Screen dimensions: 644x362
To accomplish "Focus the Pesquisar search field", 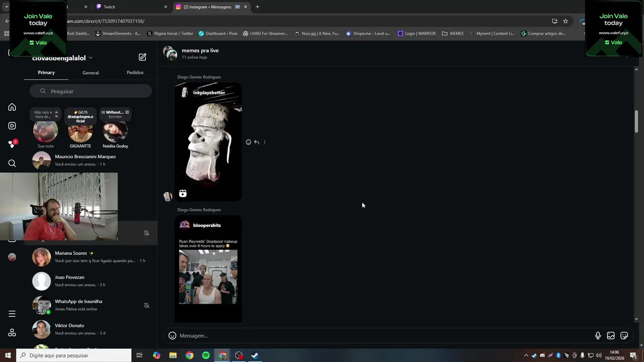I will pos(91,91).
